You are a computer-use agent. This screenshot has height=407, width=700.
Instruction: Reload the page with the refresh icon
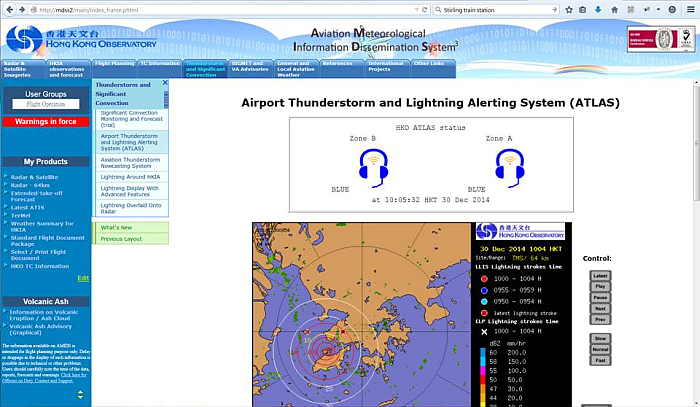(425, 9)
